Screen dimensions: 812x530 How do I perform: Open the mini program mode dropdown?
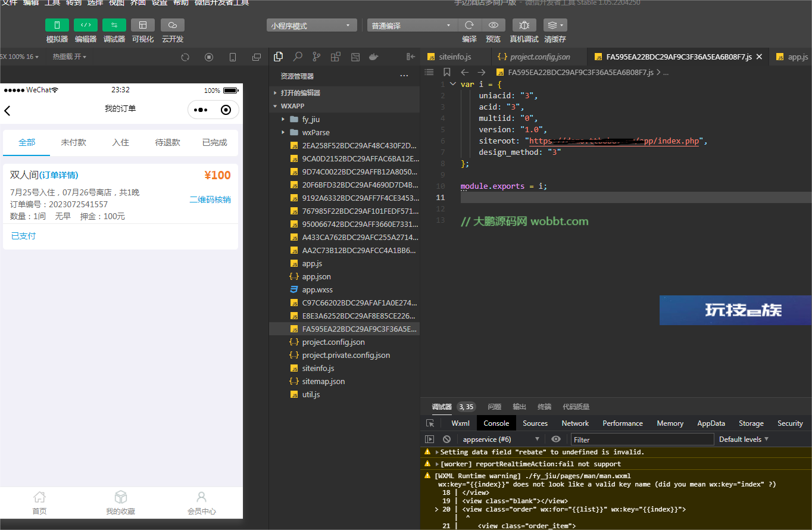click(x=311, y=26)
